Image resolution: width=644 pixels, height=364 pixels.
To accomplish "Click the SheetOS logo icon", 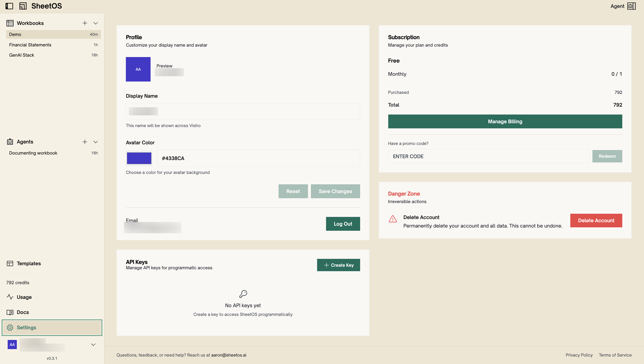I will (x=23, y=6).
